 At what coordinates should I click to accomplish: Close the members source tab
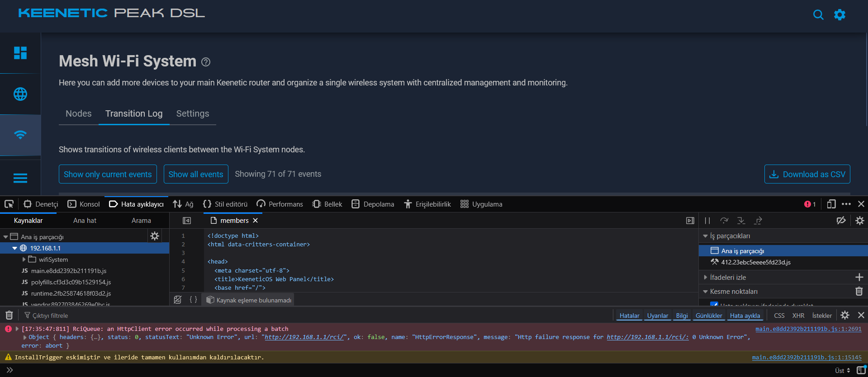click(x=255, y=221)
